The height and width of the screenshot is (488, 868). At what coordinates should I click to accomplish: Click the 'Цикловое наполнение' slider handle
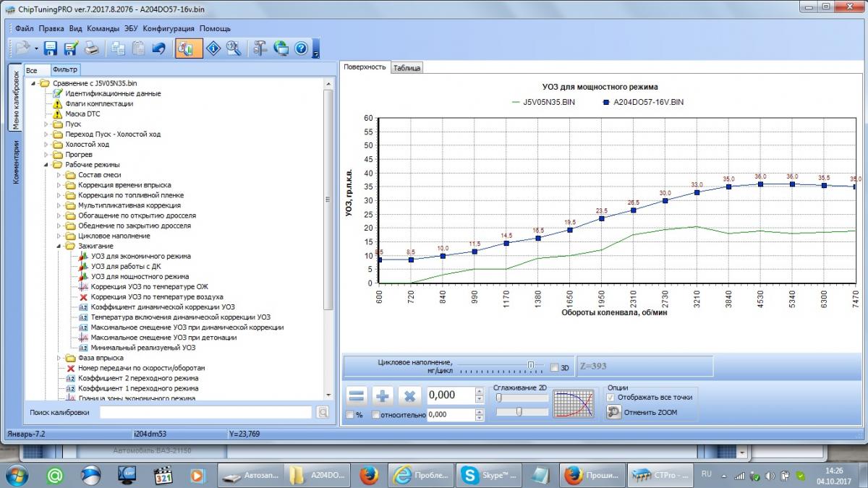[x=531, y=365]
